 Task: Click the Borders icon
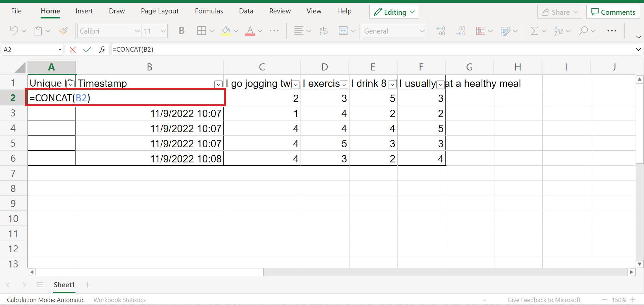pos(202,31)
